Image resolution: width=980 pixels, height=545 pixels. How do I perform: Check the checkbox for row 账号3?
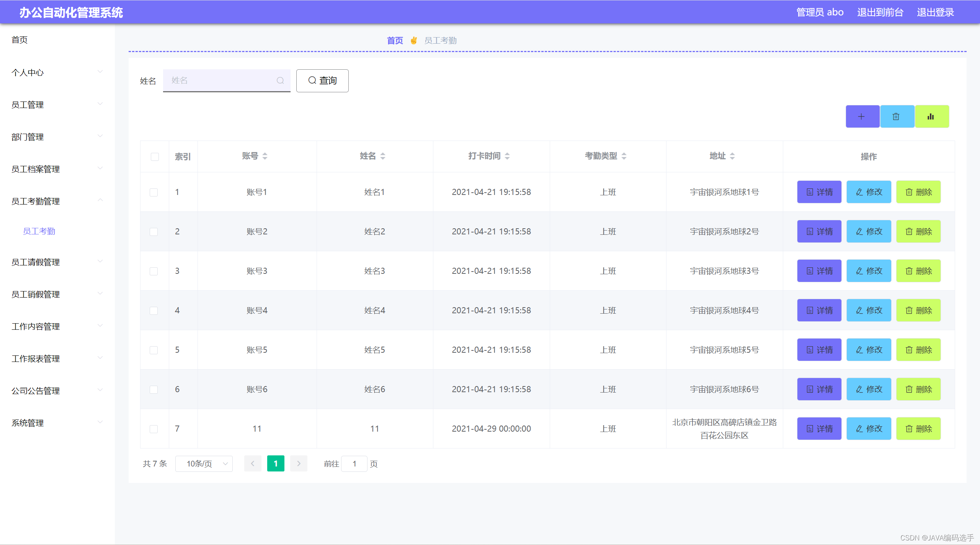coord(154,271)
